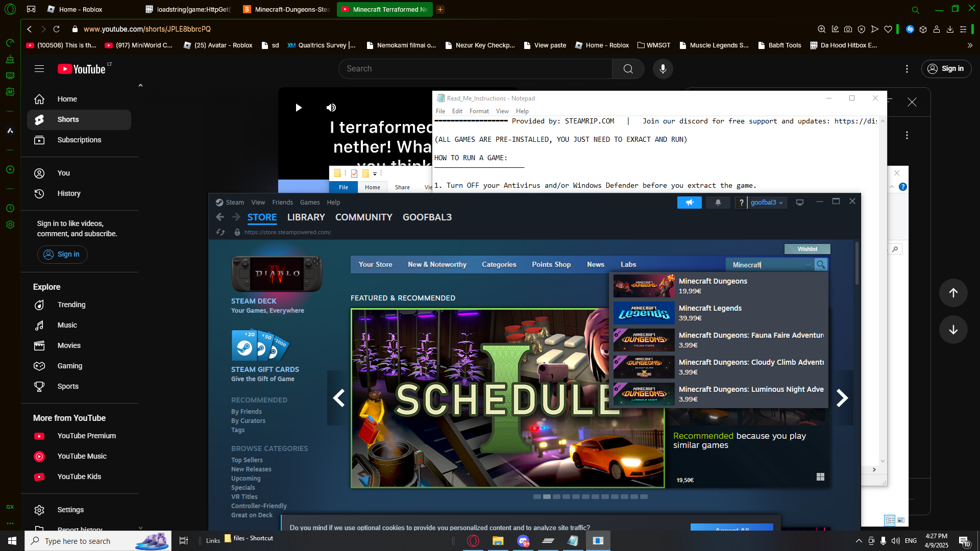Open Steam menu in Steam window
Screen dimensions: 980x551
tap(235, 203)
